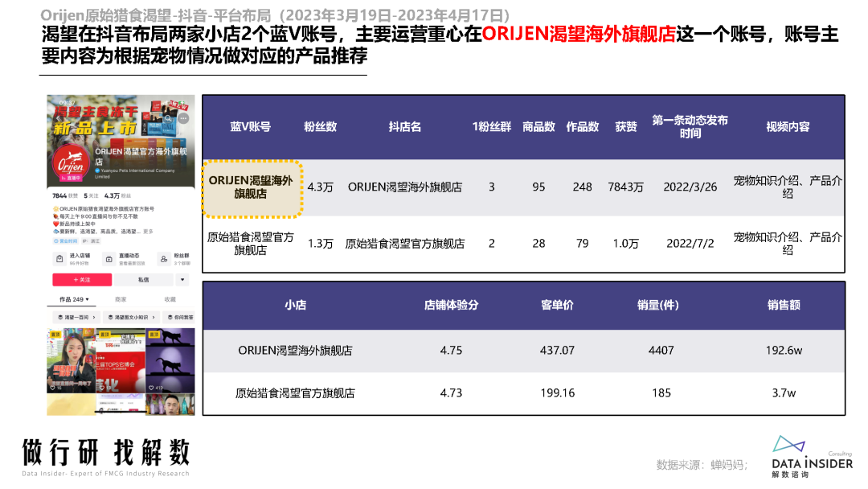Click the 销售额 column header
Screen dimensions: 868x489
pyautogui.click(x=784, y=305)
